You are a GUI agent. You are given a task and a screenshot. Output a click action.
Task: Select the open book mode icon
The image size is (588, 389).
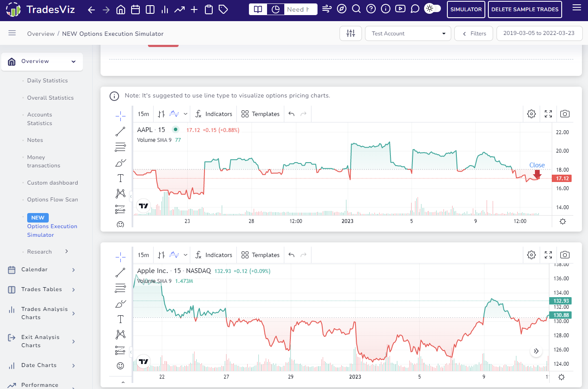click(x=258, y=9)
